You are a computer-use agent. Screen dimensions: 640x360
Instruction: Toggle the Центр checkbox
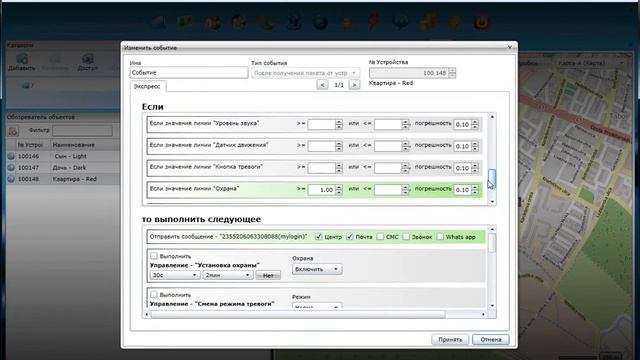click(318, 237)
